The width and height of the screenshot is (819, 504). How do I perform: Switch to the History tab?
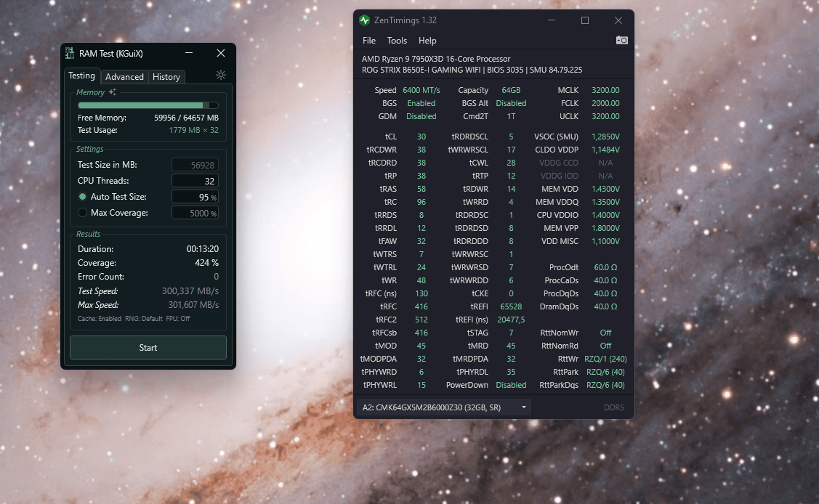tap(166, 77)
